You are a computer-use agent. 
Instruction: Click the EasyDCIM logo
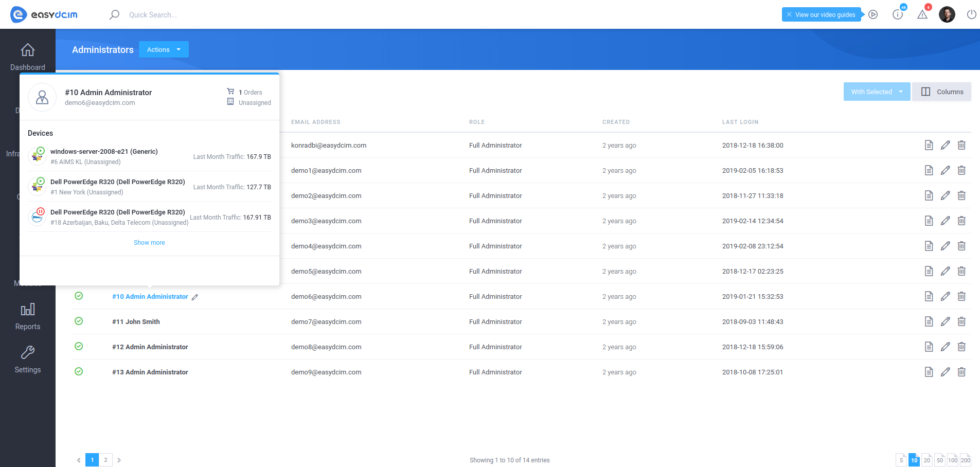[44, 14]
